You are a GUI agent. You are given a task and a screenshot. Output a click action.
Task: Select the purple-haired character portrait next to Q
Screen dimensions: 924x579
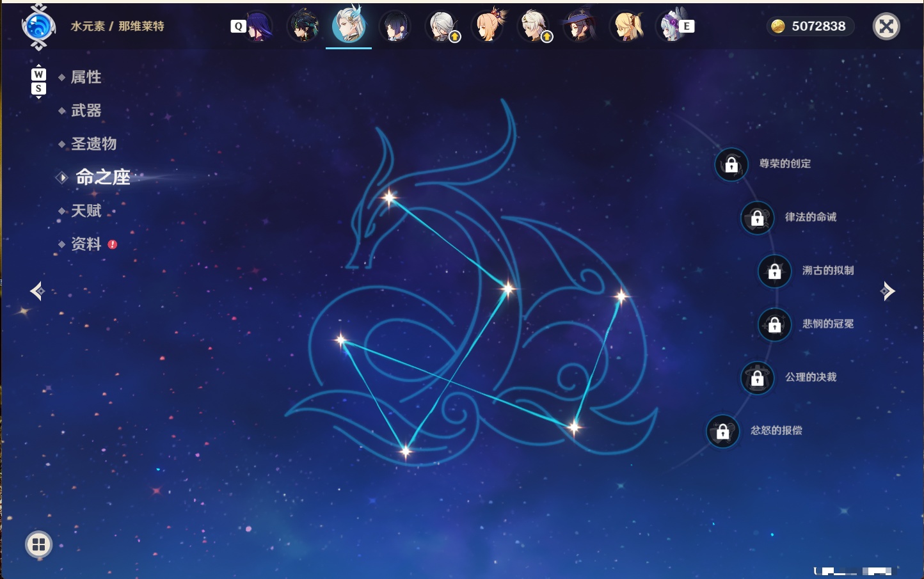tap(257, 26)
